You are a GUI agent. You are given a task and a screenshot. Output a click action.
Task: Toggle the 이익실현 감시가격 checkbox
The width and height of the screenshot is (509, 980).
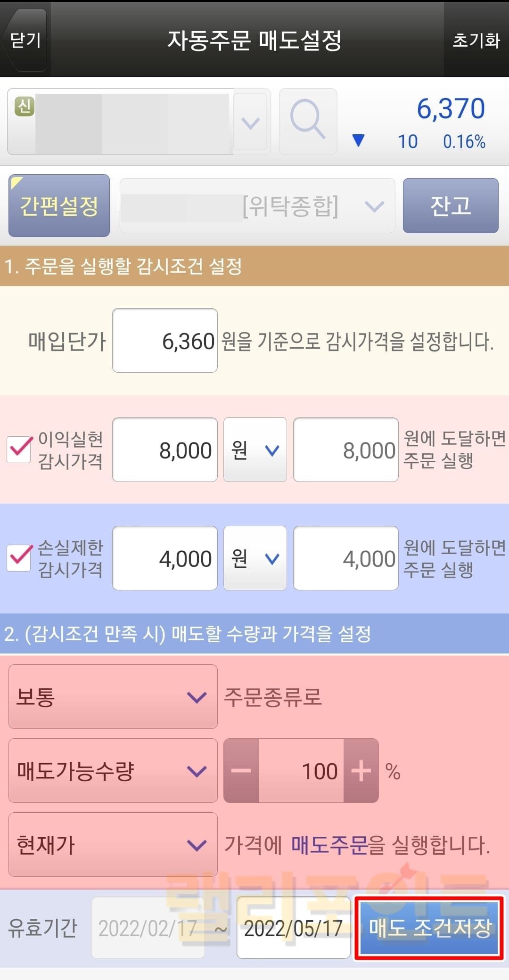pyautogui.click(x=19, y=449)
